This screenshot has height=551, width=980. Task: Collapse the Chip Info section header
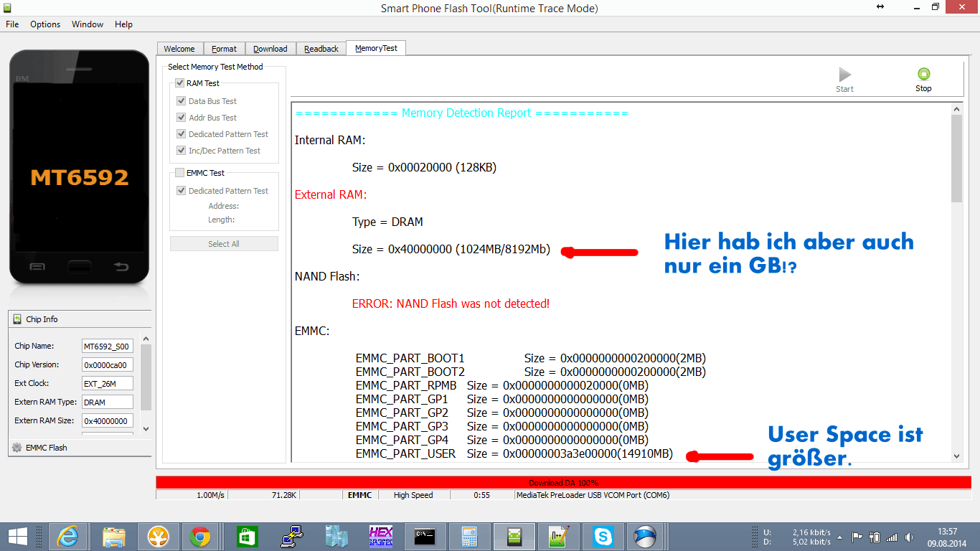coord(80,319)
